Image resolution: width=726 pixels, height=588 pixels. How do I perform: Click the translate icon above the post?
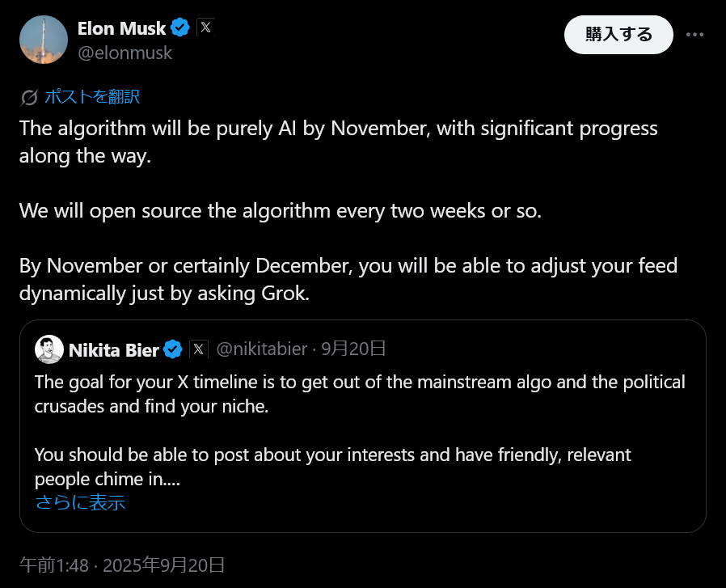click(29, 98)
